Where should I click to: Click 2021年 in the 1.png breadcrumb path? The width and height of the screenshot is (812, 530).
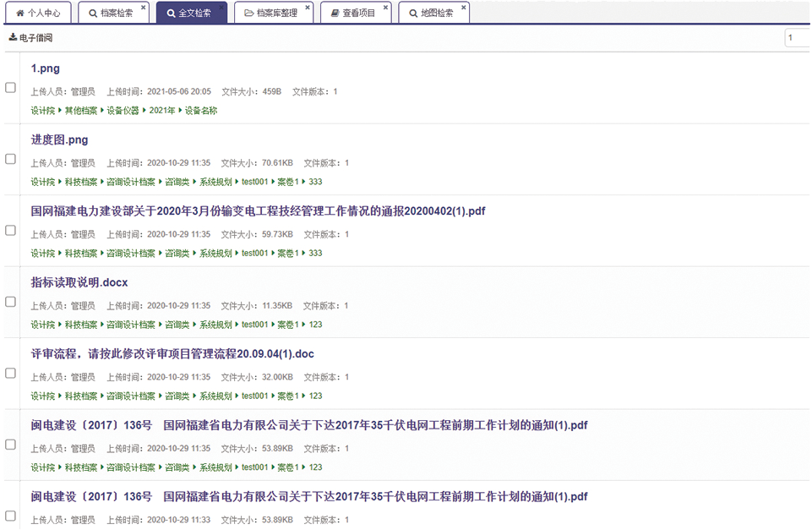point(162,111)
